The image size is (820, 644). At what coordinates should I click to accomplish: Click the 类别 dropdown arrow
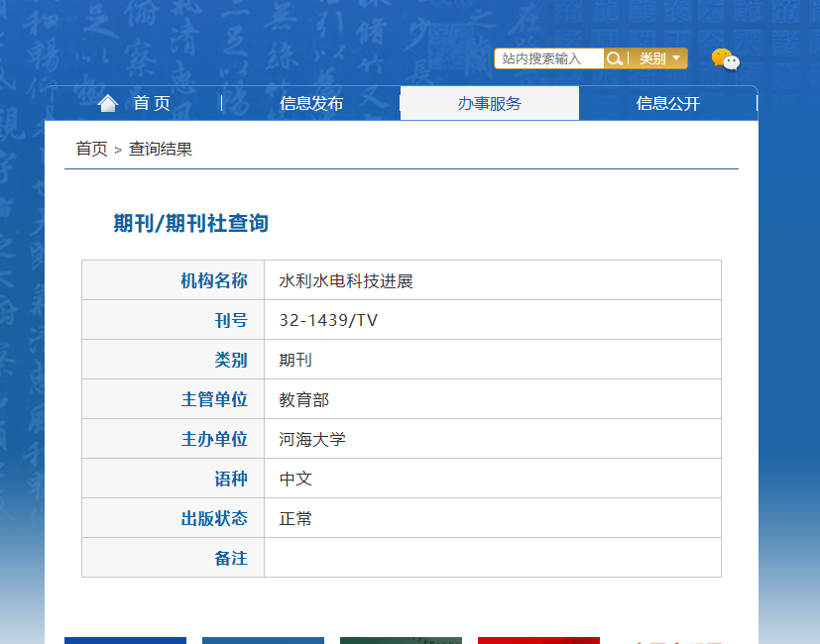(x=676, y=58)
